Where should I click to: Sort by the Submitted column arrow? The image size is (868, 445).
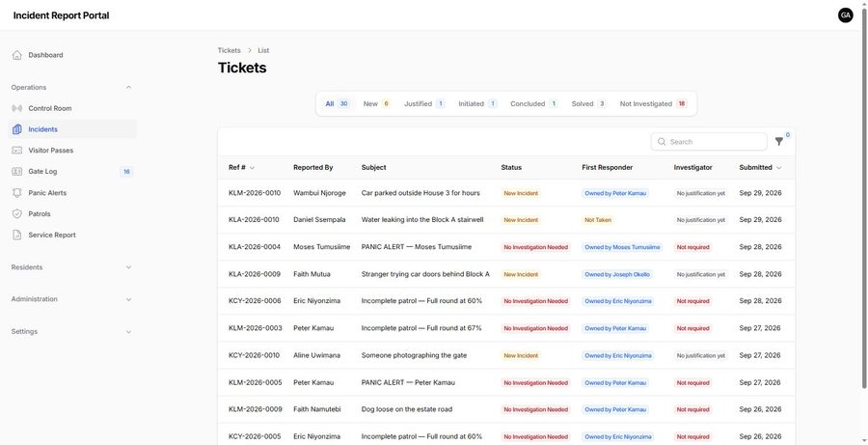pyautogui.click(x=779, y=168)
